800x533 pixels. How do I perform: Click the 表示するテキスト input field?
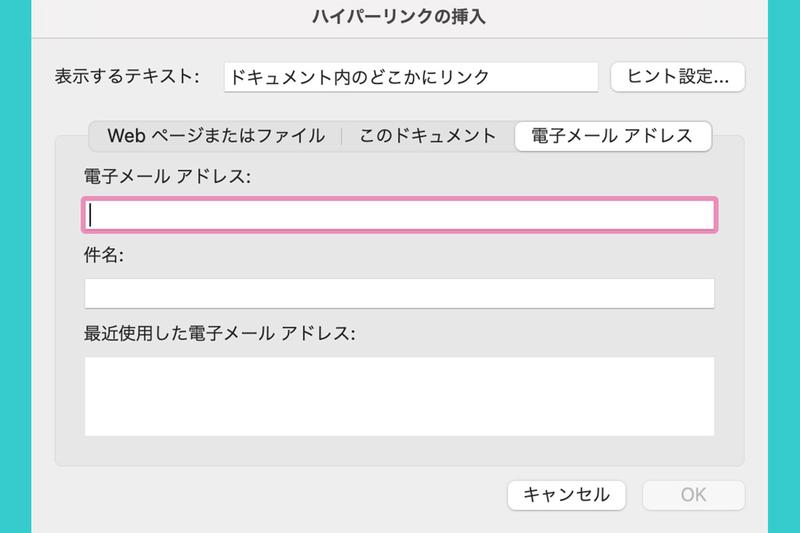pyautogui.click(x=410, y=77)
